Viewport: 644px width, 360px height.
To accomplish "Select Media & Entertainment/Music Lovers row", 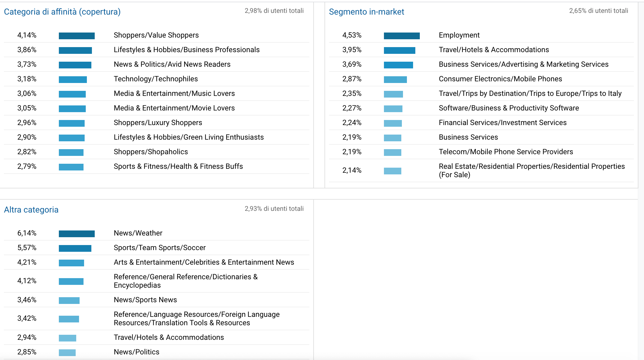I will pyautogui.click(x=174, y=93).
